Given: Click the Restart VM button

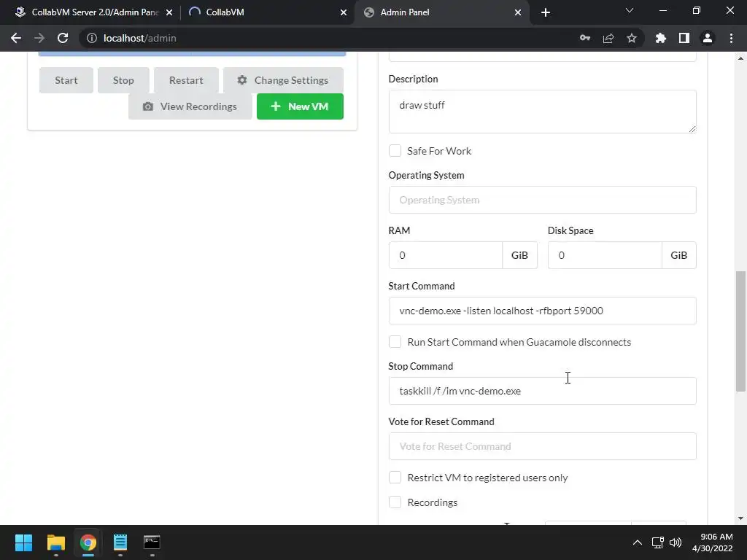Looking at the screenshot, I should (186, 80).
